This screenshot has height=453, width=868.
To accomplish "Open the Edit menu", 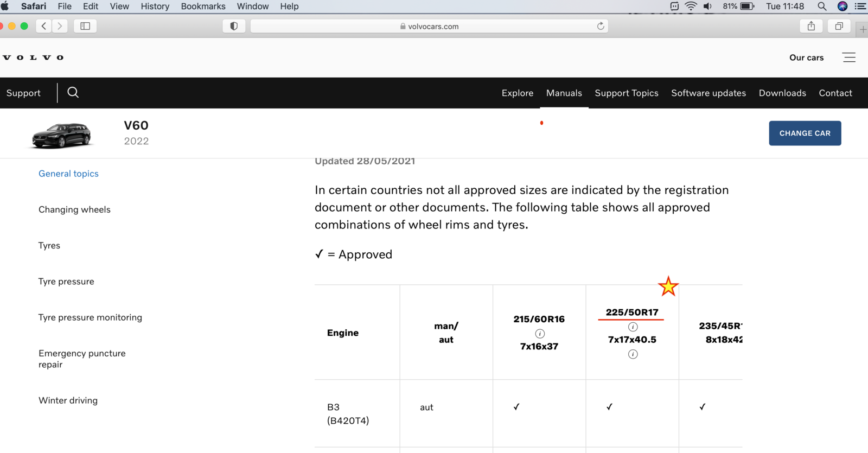I will tap(91, 7).
